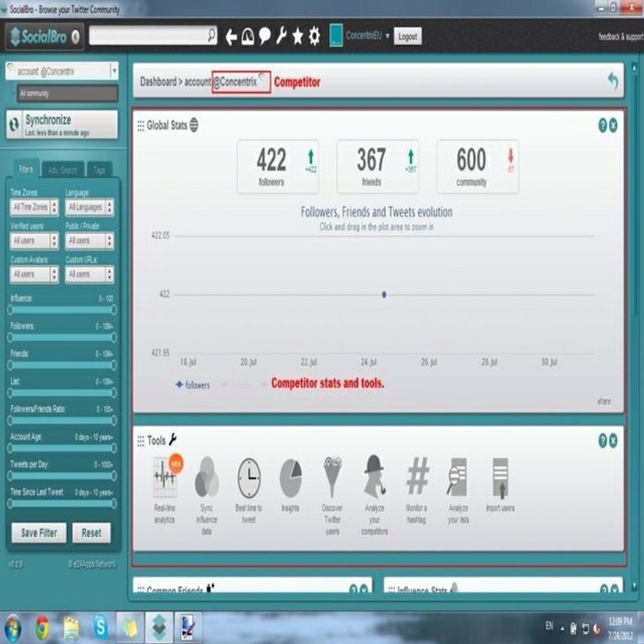This screenshot has width=644, height=644.
Task: Open help for Tools panel
Action: [602, 441]
